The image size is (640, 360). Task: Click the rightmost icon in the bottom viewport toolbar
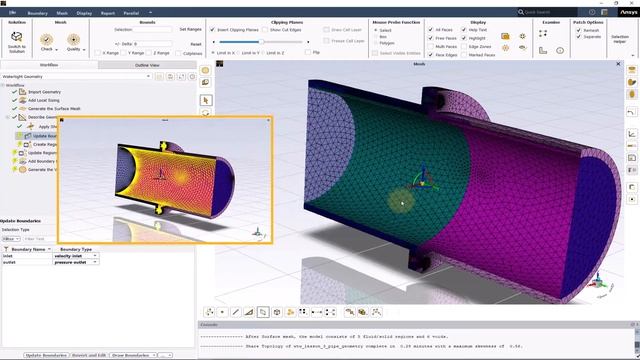pos(376,312)
